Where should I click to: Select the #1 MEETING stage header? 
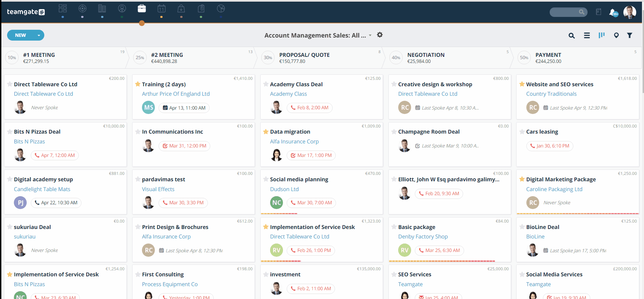(66, 58)
